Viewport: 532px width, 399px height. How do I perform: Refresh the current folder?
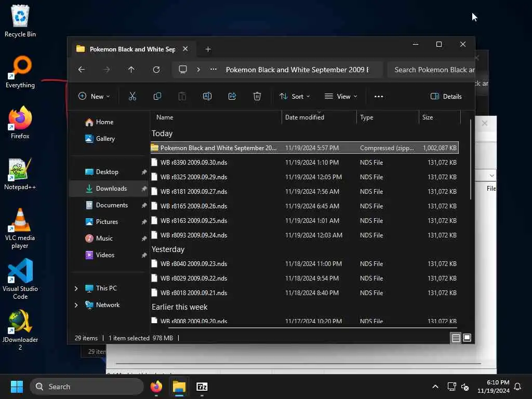point(156,70)
